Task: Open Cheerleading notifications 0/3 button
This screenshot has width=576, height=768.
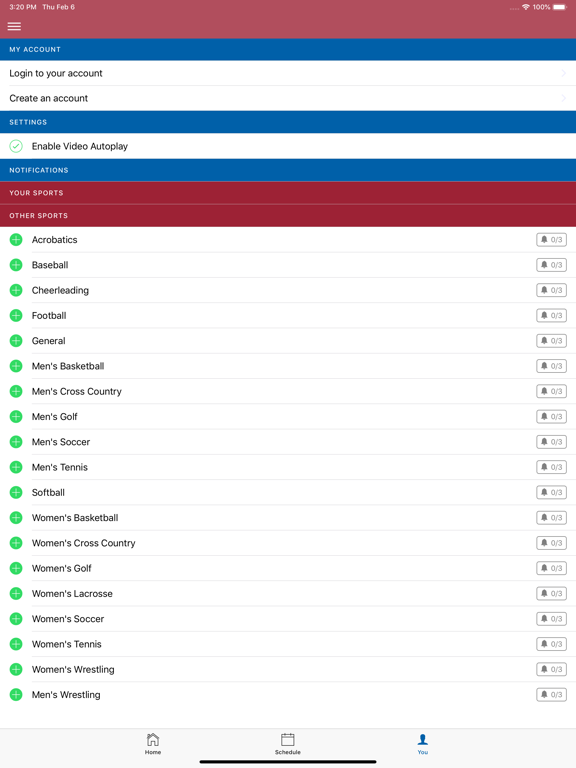Action: pyautogui.click(x=552, y=290)
